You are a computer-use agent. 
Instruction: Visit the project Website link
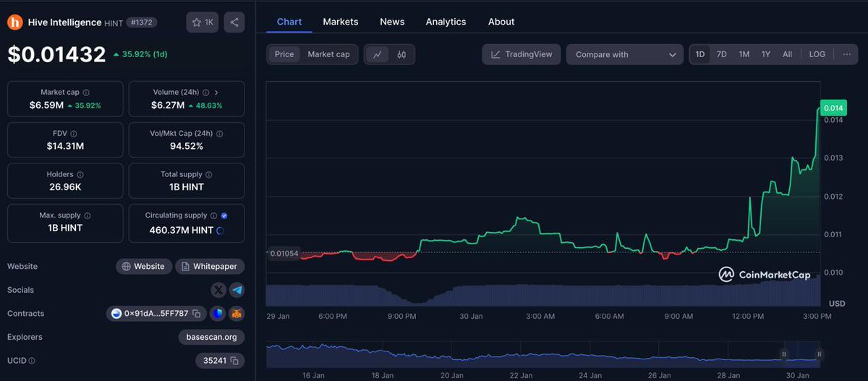(x=144, y=266)
